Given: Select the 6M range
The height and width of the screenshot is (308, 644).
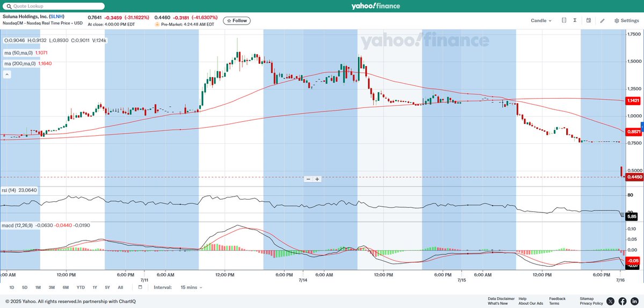Looking at the screenshot, I should pos(66,288).
